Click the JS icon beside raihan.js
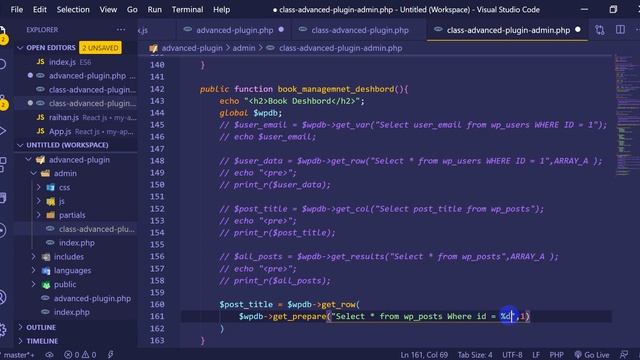 click(40, 118)
